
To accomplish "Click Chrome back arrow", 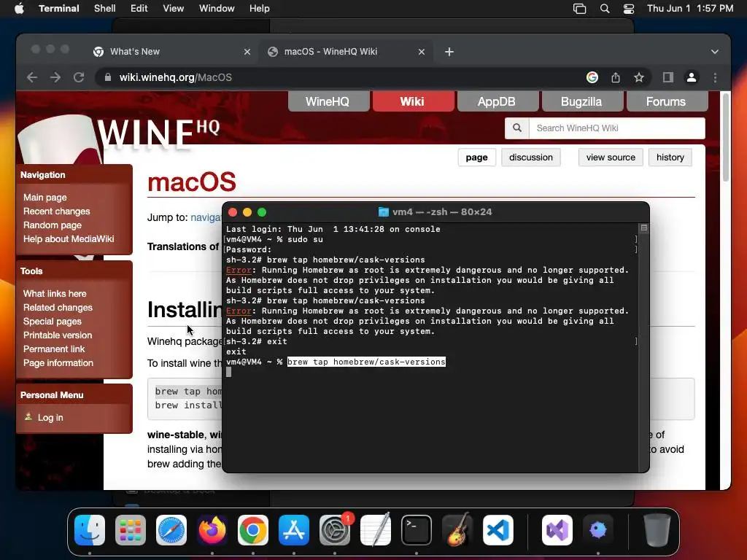I will (x=32, y=77).
